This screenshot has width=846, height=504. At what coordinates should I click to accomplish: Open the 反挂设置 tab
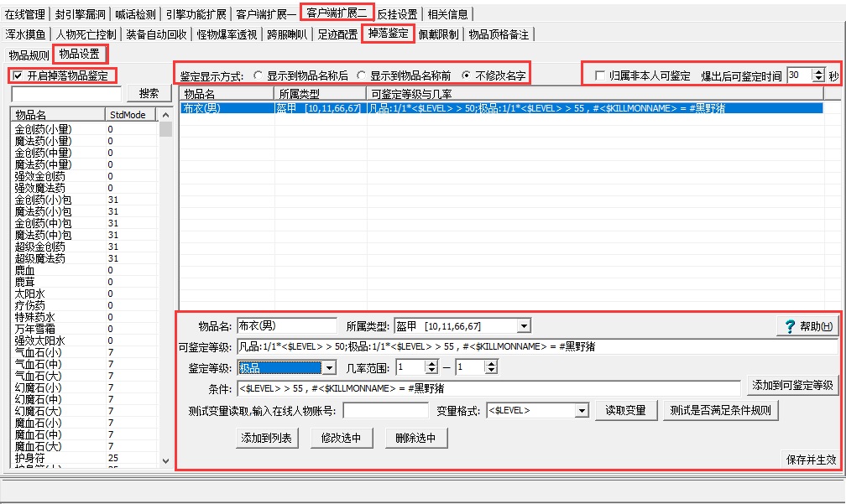point(398,14)
